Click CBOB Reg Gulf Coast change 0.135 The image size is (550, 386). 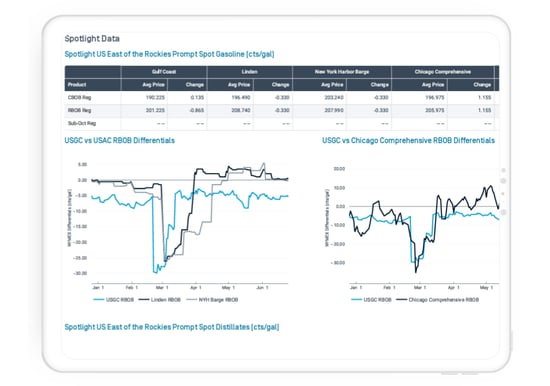click(x=197, y=98)
